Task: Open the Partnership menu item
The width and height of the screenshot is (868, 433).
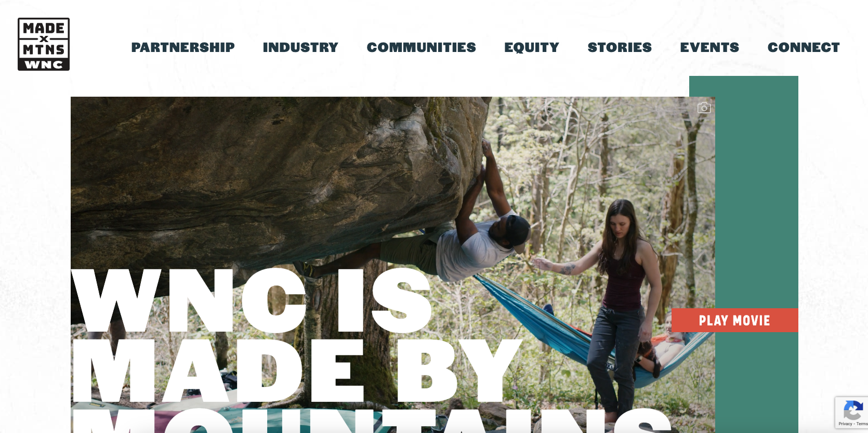Action: coord(183,47)
